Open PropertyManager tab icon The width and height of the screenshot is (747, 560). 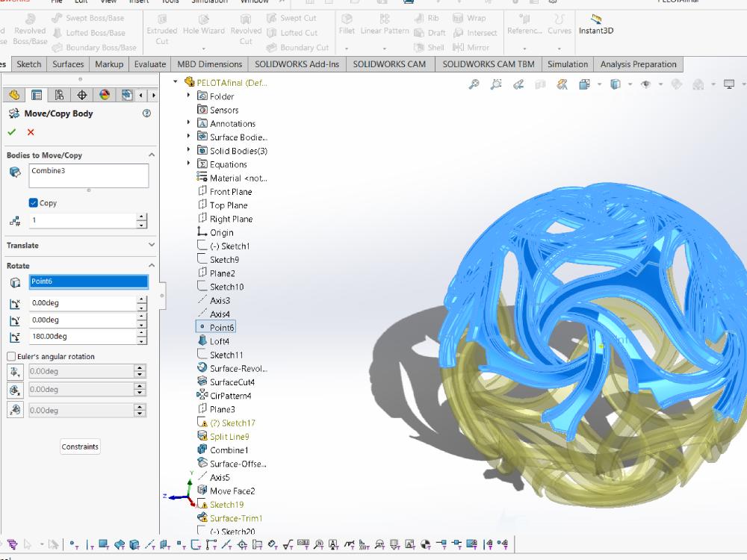tap(37, 96)
